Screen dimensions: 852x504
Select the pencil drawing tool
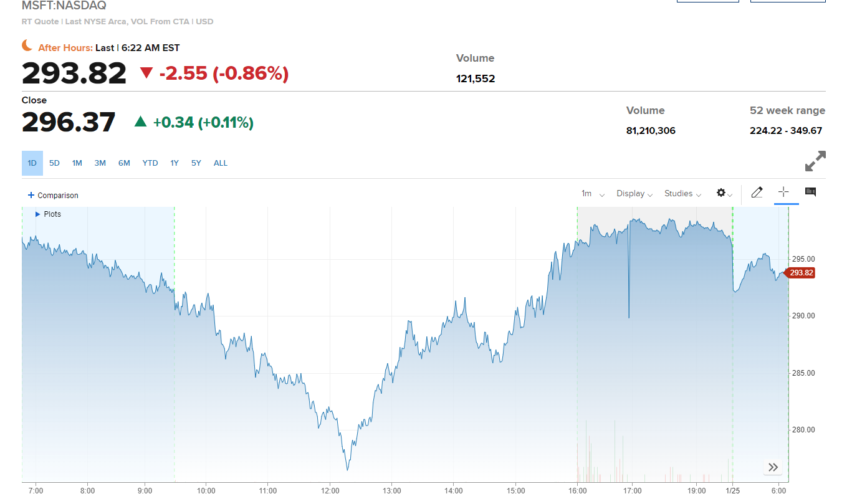(757, 193)
